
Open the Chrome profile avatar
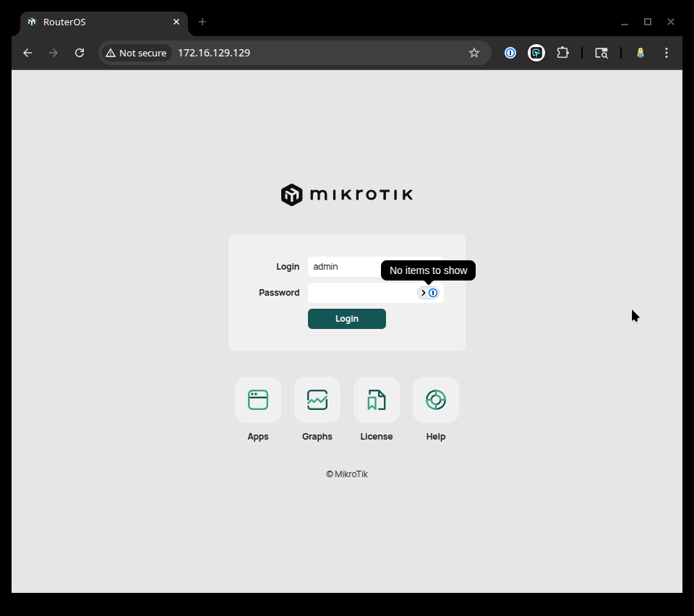click(x=640, y=53)
